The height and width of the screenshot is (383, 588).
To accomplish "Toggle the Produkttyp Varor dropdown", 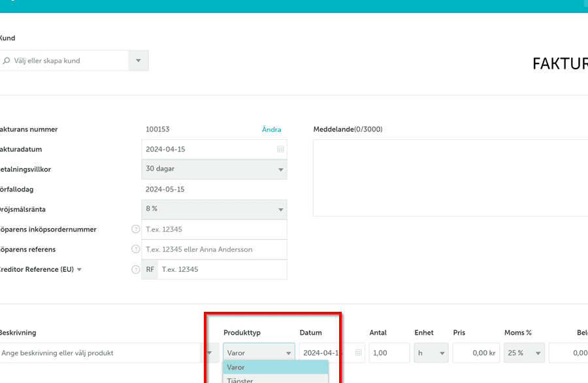I will click(259, 353).
